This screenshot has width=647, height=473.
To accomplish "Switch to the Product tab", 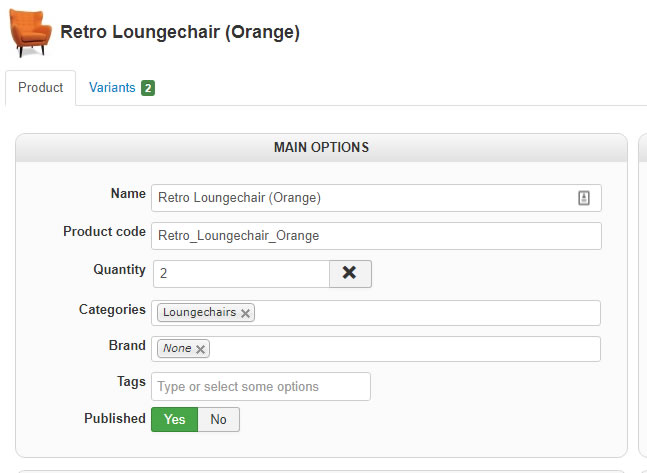I will pyautogui.click(x=41, y=88).
